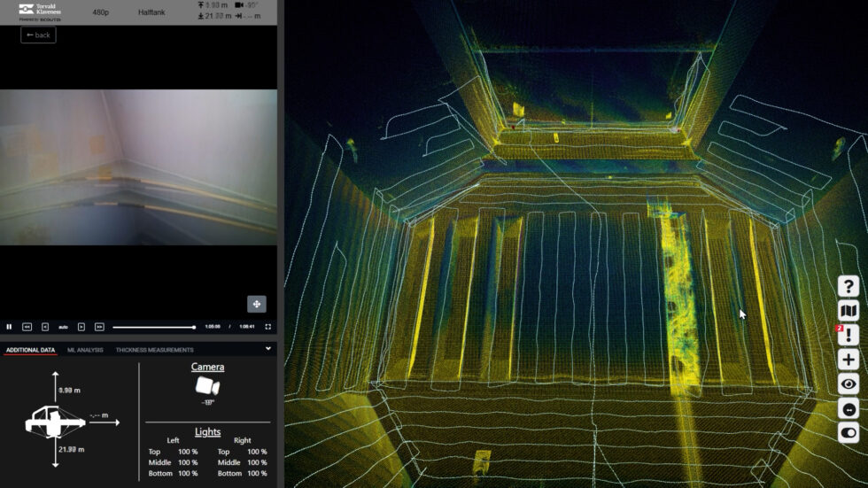Flip the toggle switch in right toolbar
868x488 pixels.
coord(849,433)
